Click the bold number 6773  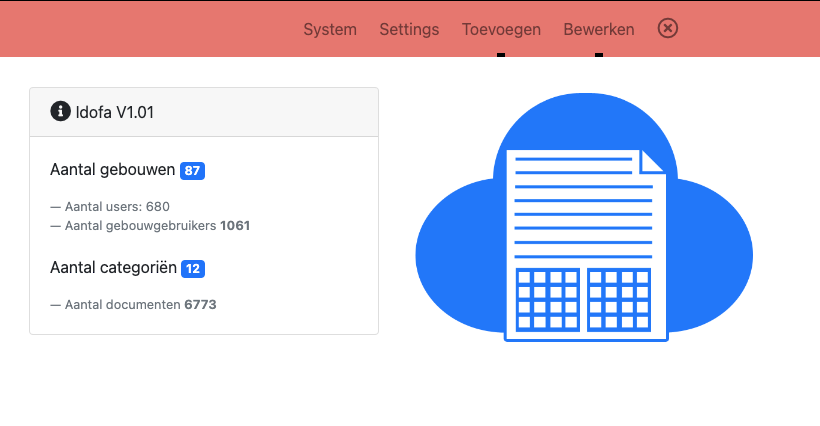pos(200,304)
